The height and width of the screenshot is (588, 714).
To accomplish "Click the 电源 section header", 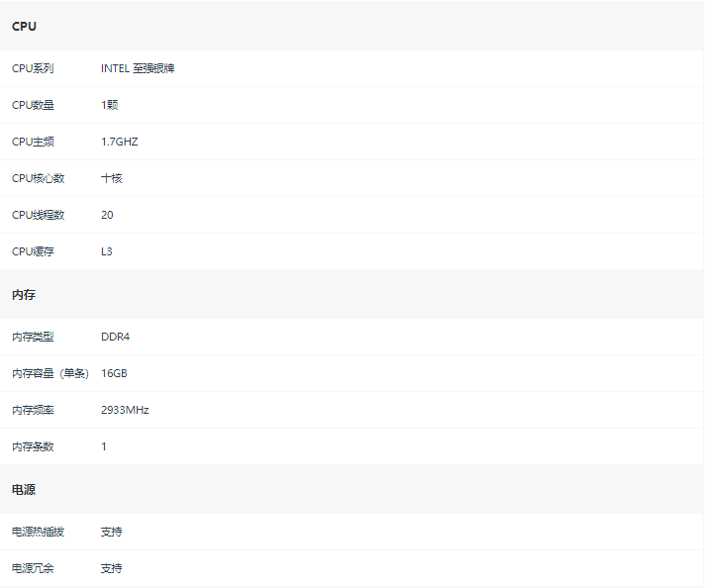I will point(24,490).
